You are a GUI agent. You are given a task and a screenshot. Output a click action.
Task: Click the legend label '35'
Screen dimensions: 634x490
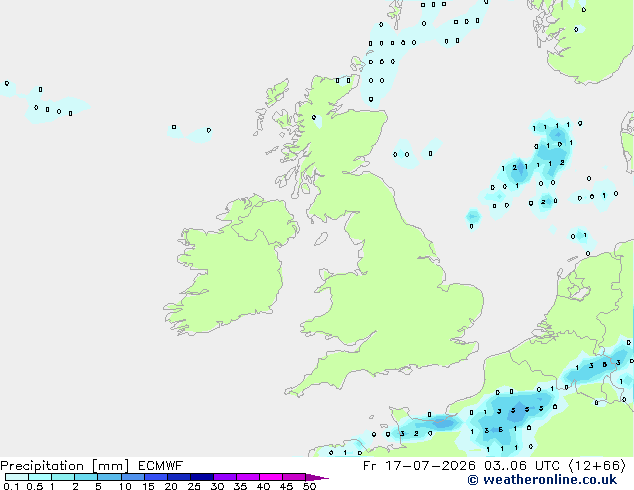(x=240, y=486)
